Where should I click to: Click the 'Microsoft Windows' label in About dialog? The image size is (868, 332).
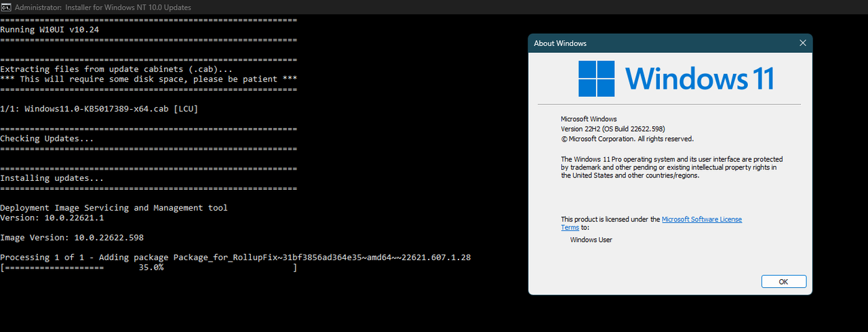click(x=589, y=119)
